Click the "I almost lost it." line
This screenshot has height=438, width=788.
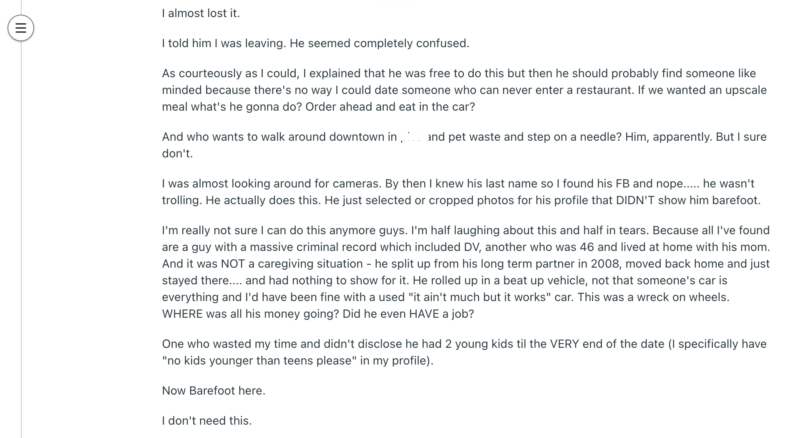click(201, 13)
